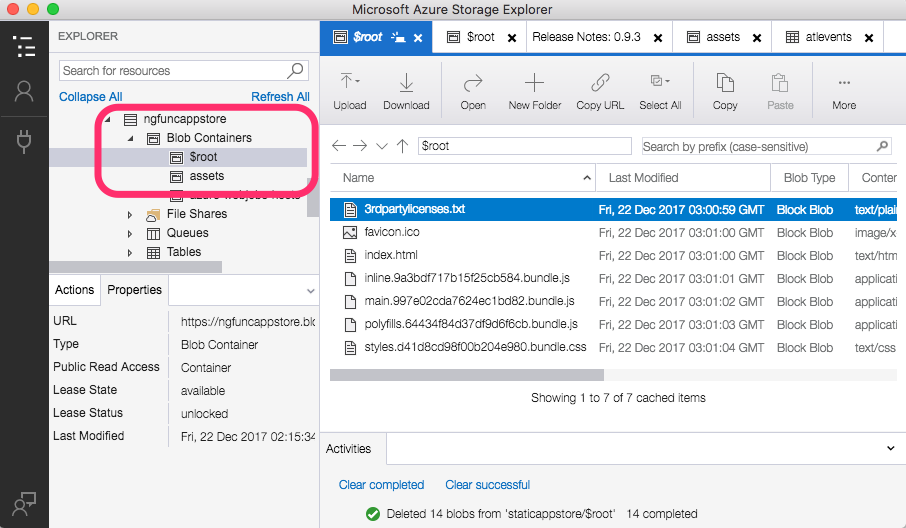Collapse the properties panel chevron

click(310, 291)
